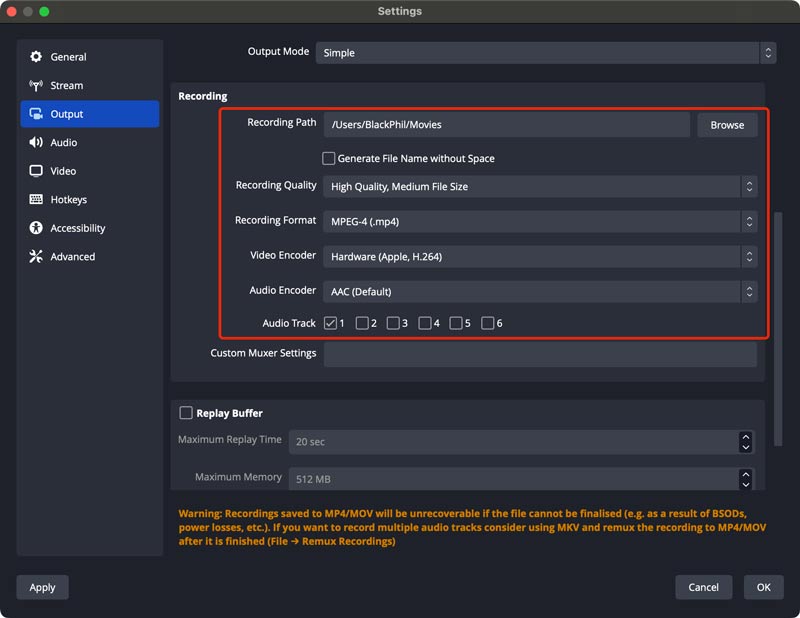Open the Recording Format dropdown

[540, 221]
